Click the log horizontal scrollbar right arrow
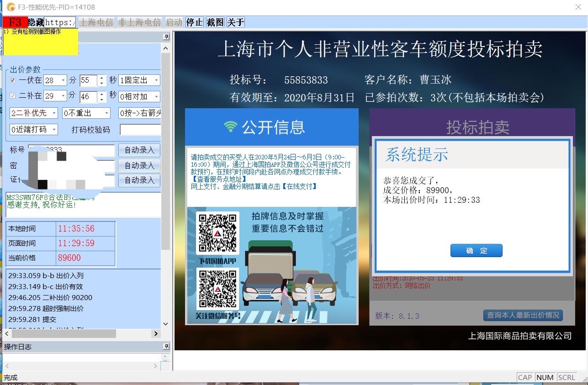 pos(157,334)
